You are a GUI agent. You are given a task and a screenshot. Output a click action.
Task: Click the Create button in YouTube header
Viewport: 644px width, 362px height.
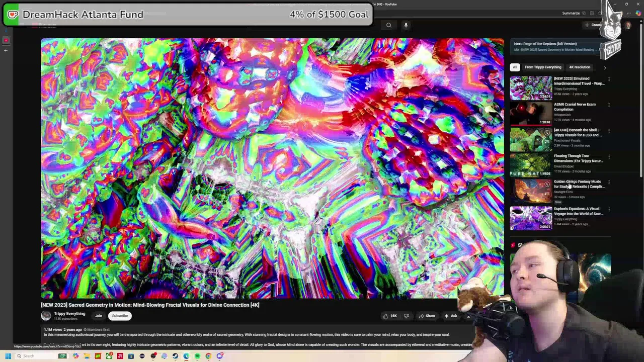pos(594,25)
